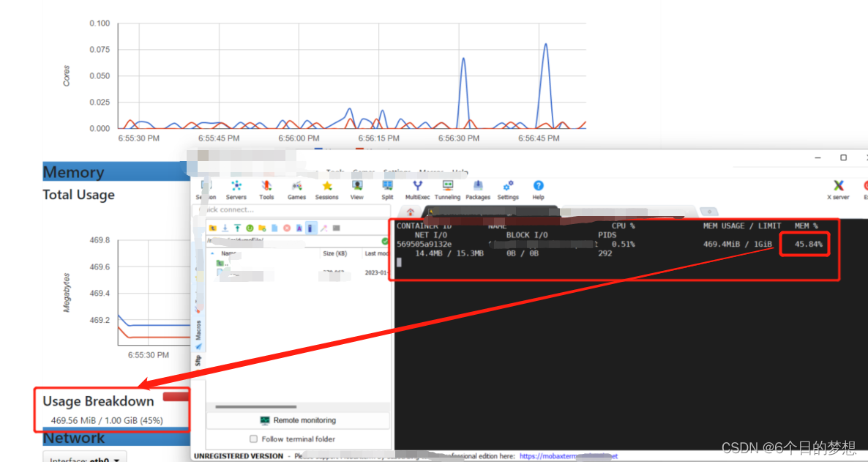
Task: Click the 45.84% MEM value in terminal
Action: coord(808,245)
